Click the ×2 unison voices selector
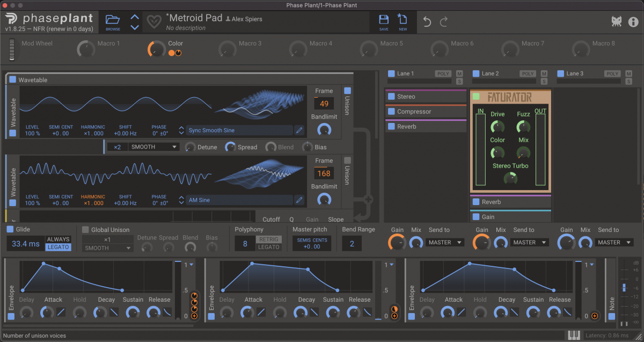This screenshot has height=342, width=644. point(118,147)
